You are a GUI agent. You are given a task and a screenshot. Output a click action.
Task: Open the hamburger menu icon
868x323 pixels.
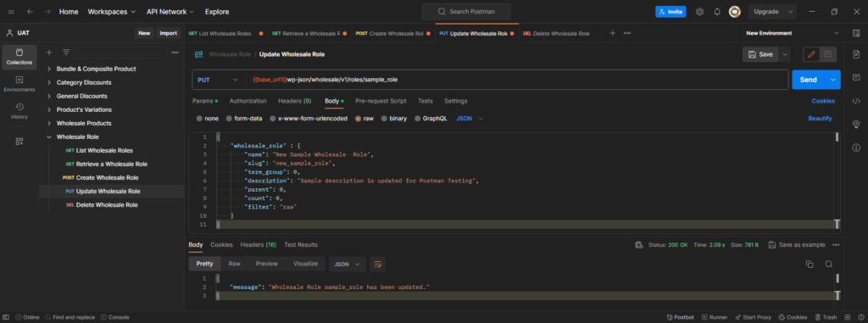[11, 12]
